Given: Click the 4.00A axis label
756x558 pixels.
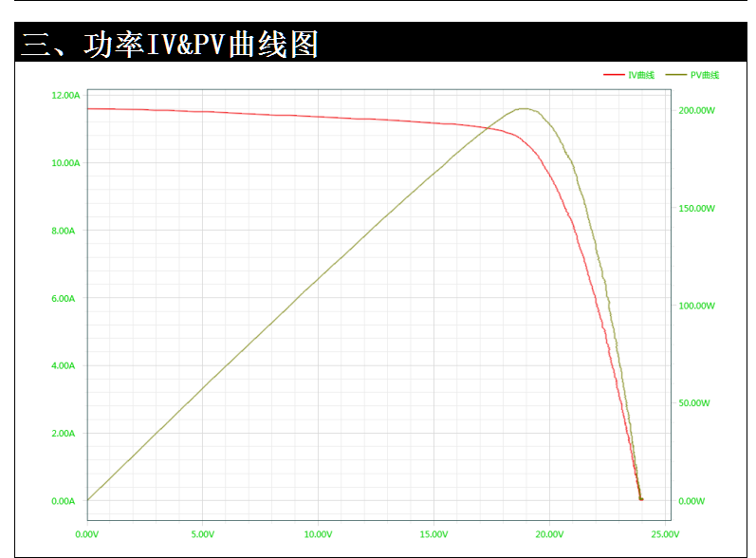Looking at the screenshot, I should click(x=64, y=365).
